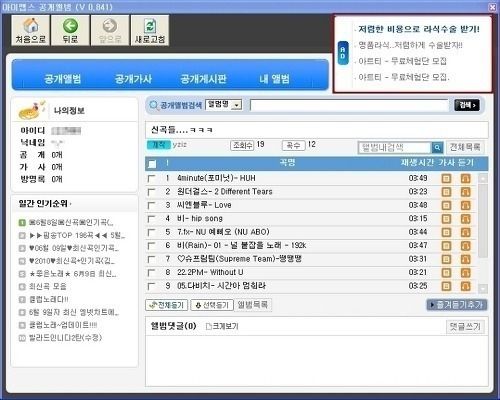Open lyrics icon for 2 Different Tears

click(x=446, y=192)
